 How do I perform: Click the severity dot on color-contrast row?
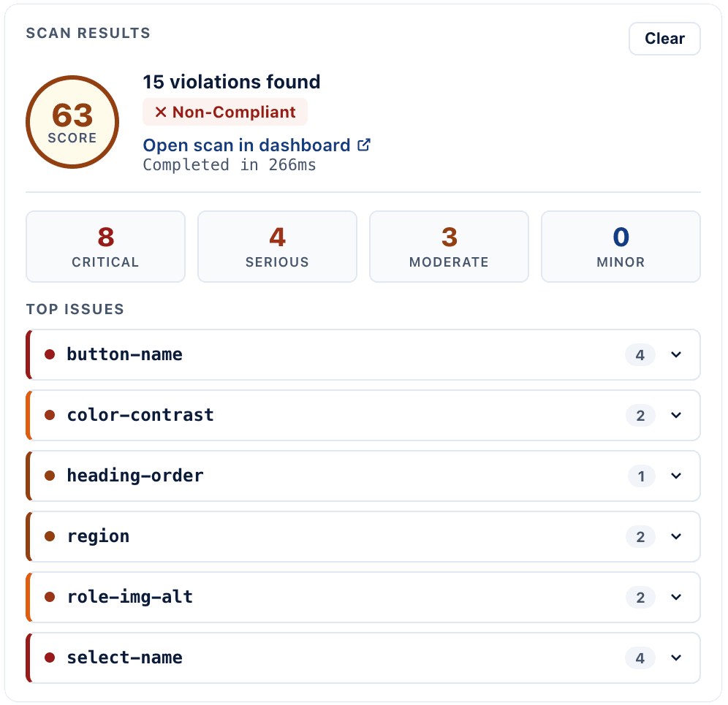click(50, 416)
